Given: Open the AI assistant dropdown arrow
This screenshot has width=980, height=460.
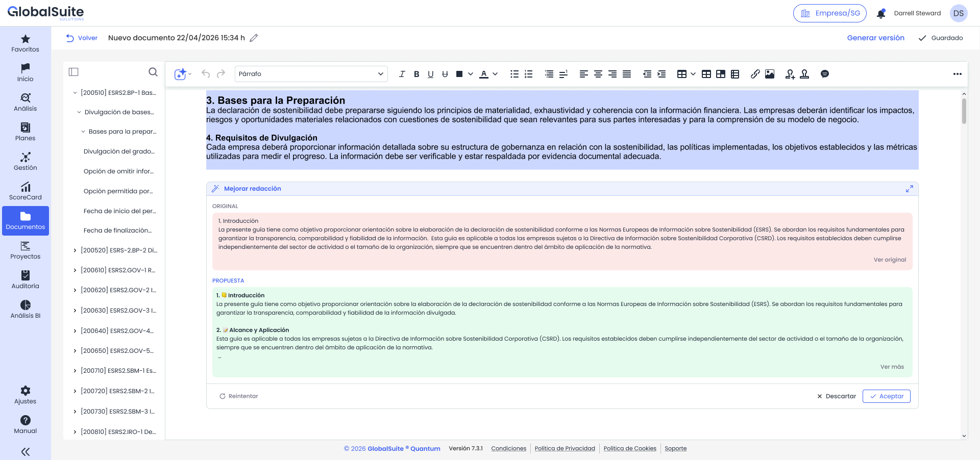Looking at the screenshot, I should click(x=190, y=74).
